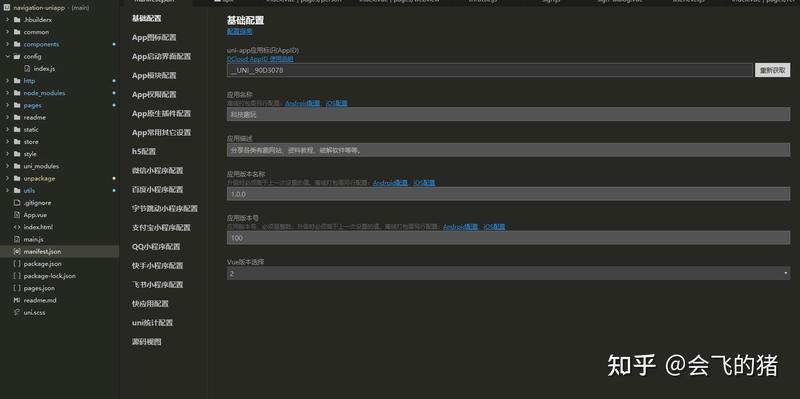Expand the pages folder
The image size is (800, 399).
pyautogui.click(x=7, y=105)
